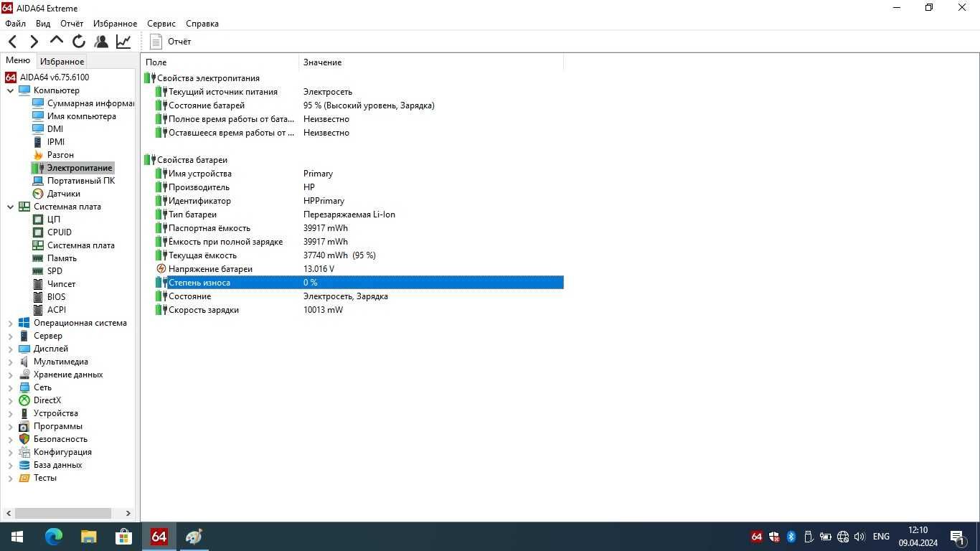Viewport: 980px width, 551px height.
Task: Click the Тесты tree icon
Action: (x=24, y=478)
